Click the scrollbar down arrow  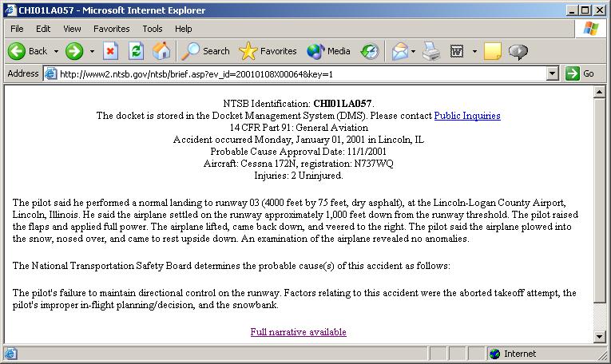pos(599,336)
